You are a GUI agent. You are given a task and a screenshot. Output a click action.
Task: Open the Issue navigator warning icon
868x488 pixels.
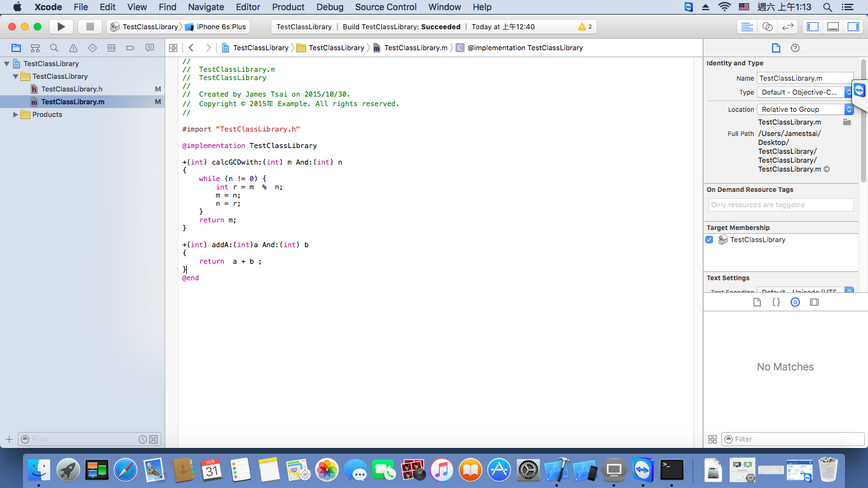tap(73, 48)
